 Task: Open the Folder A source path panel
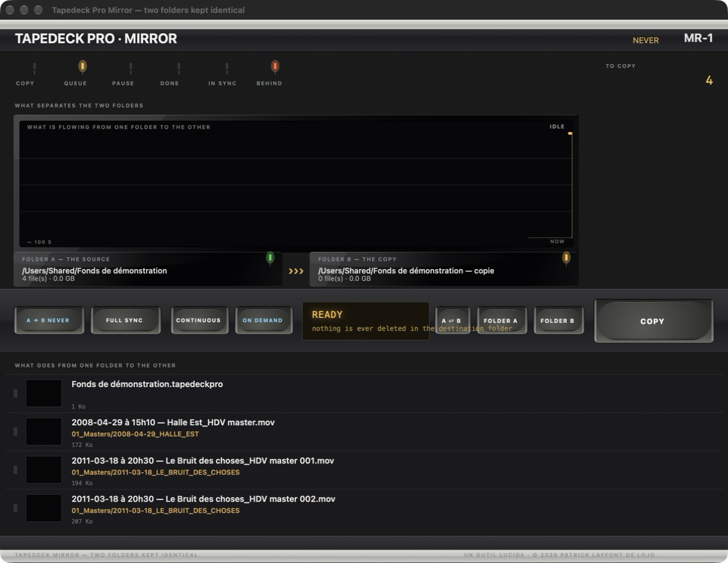[x=147, y=269]
